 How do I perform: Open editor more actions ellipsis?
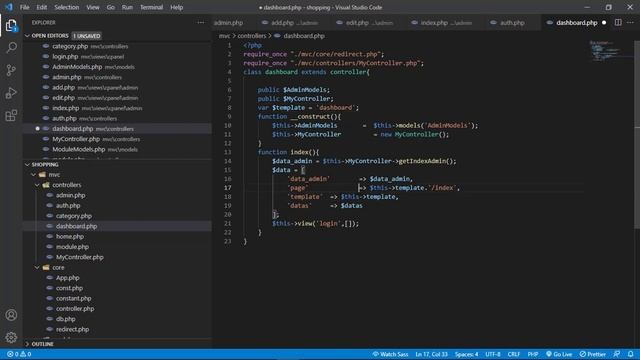pos(631,22)
